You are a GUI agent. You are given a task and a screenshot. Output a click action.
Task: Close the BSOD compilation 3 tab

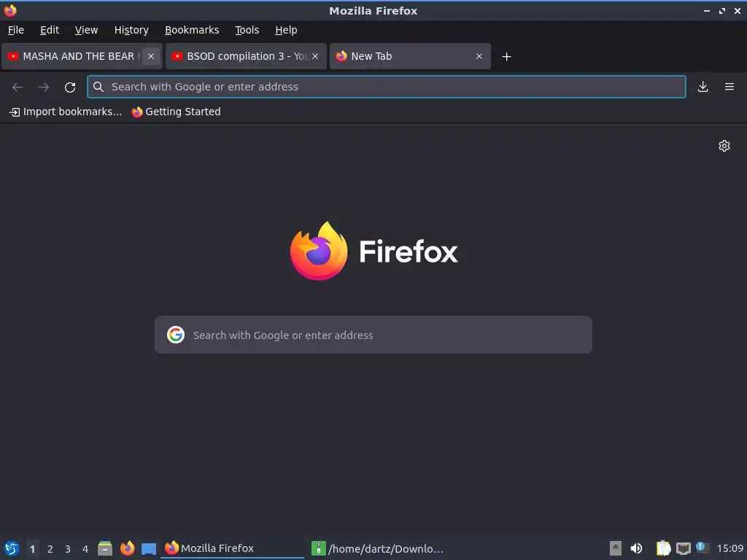coord(315,56)
